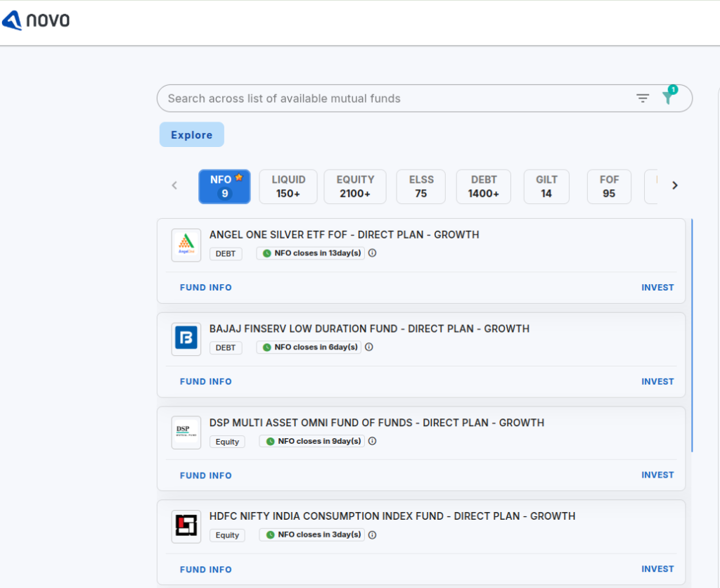
Task: Choose the GILT 14 category tab
Action: [546, 186]
